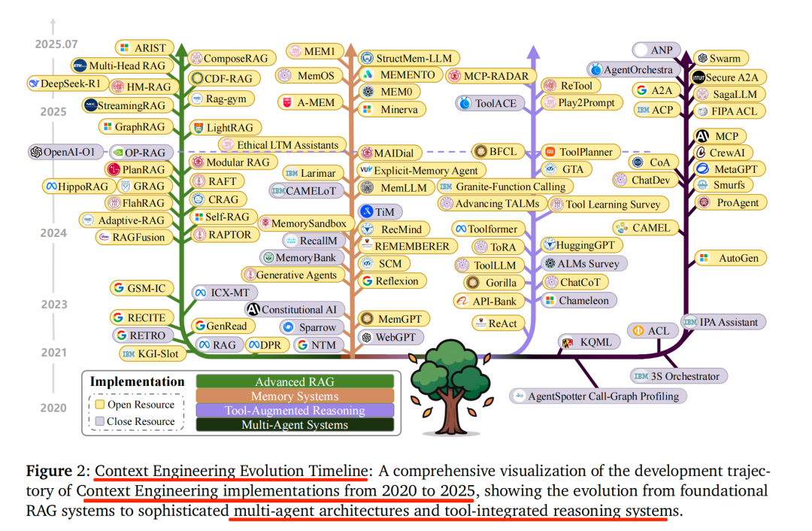812x531 pixels.
Task: Click the Google logo in the Reflexion label
Action: click(x=367, y=281)
